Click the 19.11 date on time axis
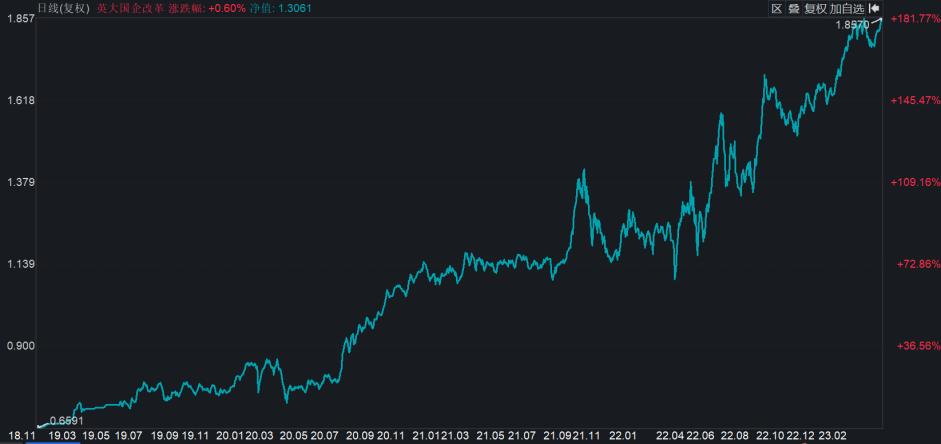This screenshot has width=941, height=444. pos(194,434)
